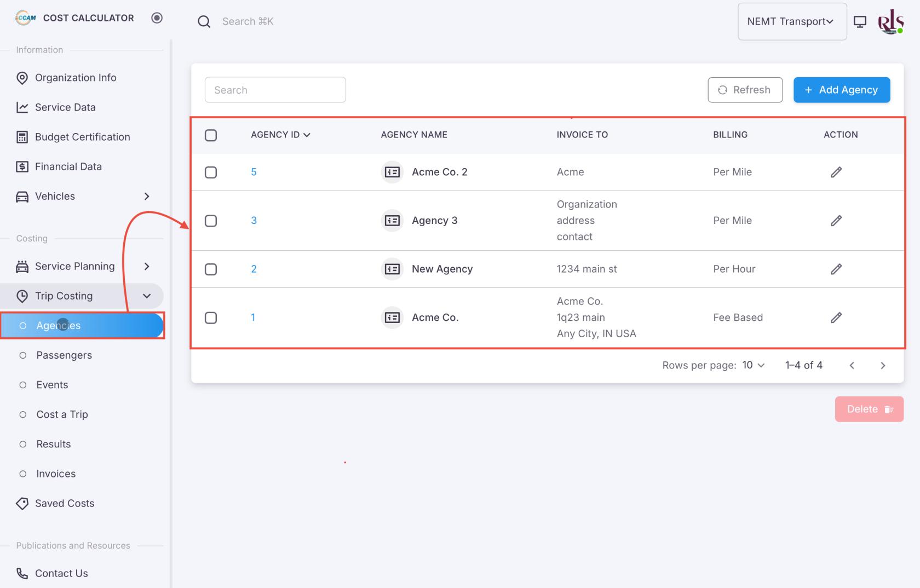Click the agency table Search field
Image resolution: width=920 pixels, height=588 pixels.
(275, 90)
